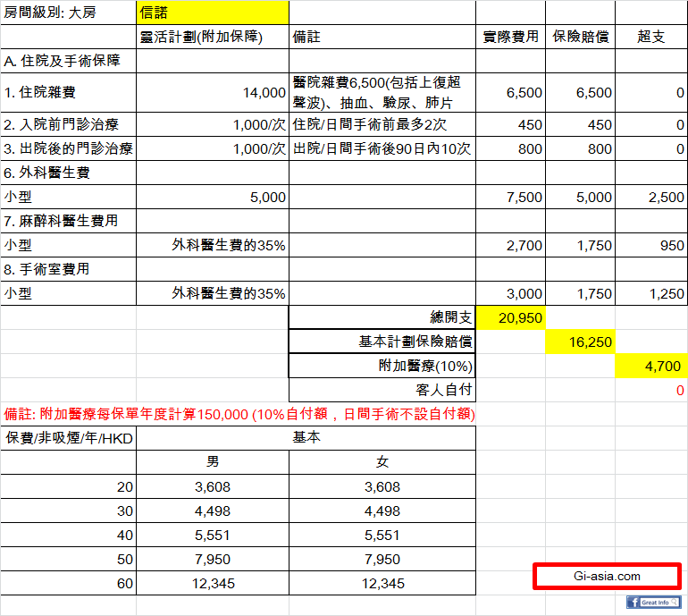Select the 7. 麻醉科醫生費用 row label
Viewport: 688px width, 616px height.
tap(69, 221)
